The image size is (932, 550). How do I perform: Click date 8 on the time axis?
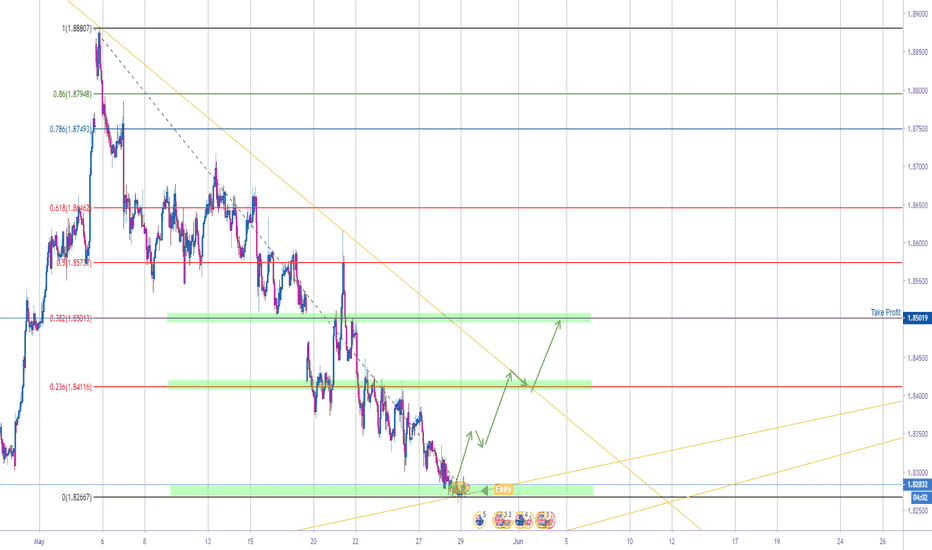coord(144,542)
